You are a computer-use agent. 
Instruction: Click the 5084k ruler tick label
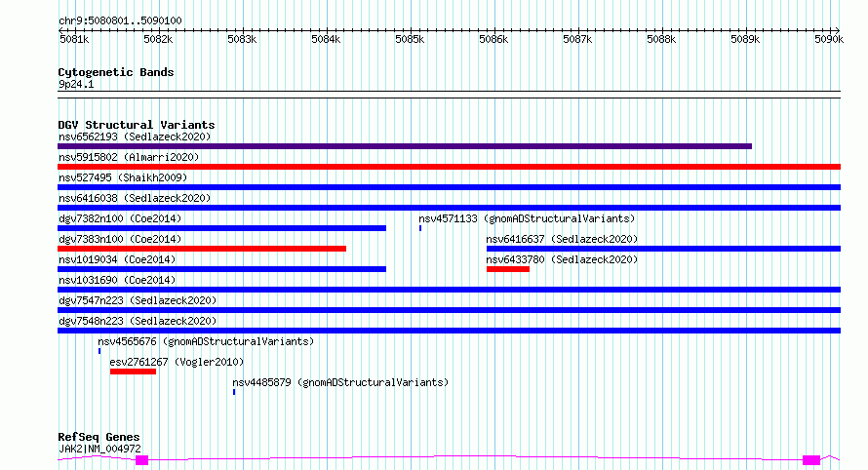pyautogui.click(x=326, y=39)
